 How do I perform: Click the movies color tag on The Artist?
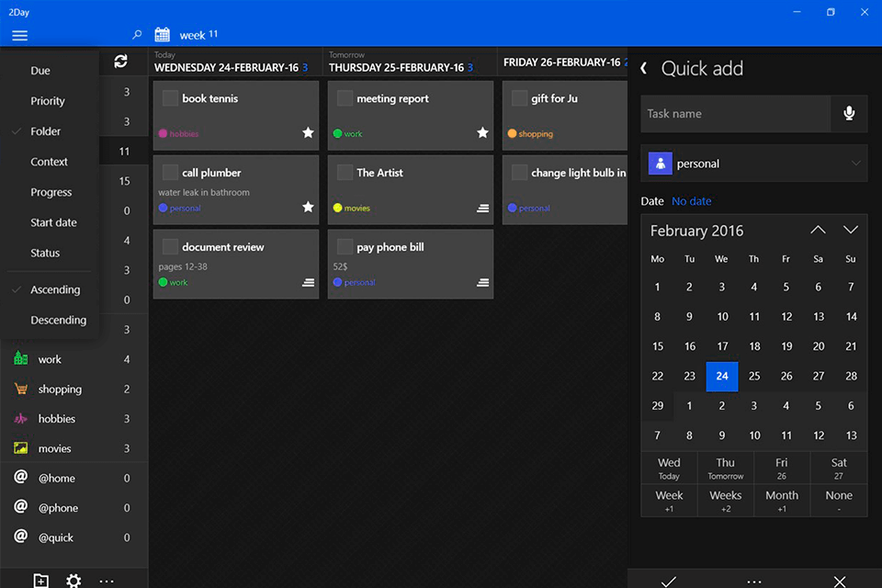[x=352, y=208]
